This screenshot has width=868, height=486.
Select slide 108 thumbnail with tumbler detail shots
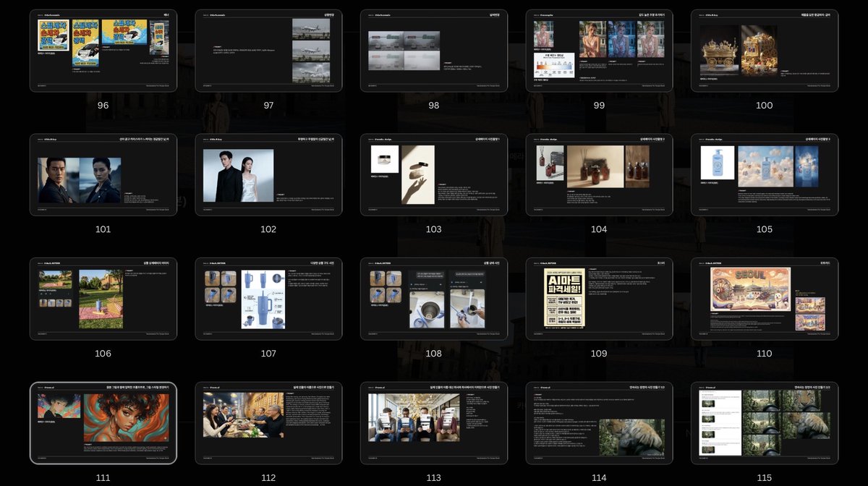pos(433,299)
